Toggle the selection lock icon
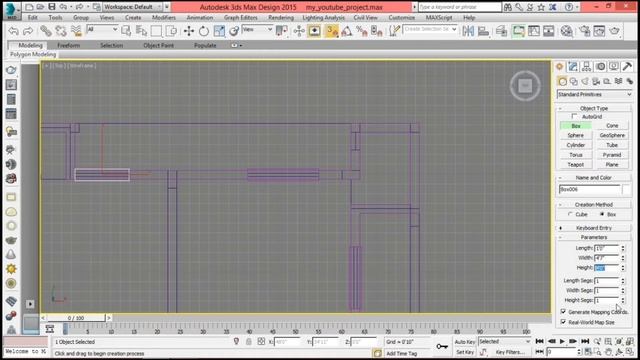Image resolution: width=640 pixels, height=360 pixels. [249, 342]
